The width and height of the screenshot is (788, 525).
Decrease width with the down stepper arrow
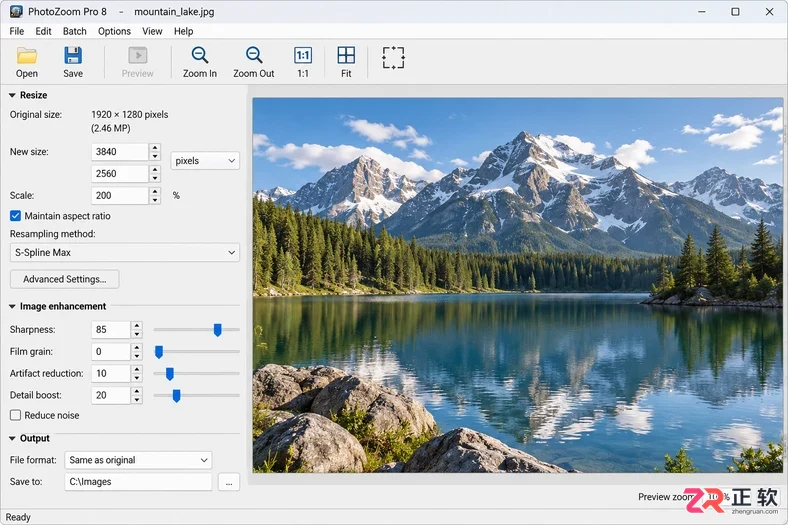click(155, 156)
